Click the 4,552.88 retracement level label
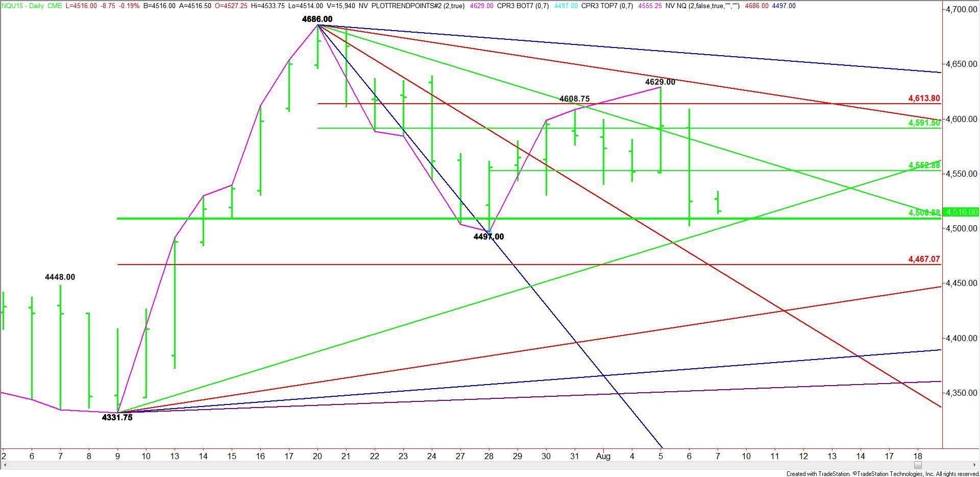The image size is (980, 477). 924,165
